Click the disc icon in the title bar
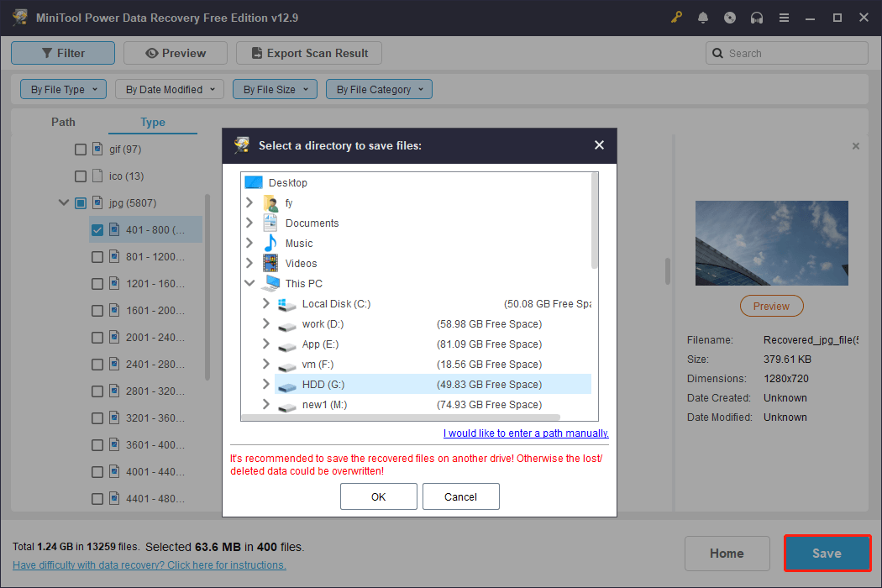Image resolution: width=882 pixels, height=588 pixels. click(x=730, y=18)
